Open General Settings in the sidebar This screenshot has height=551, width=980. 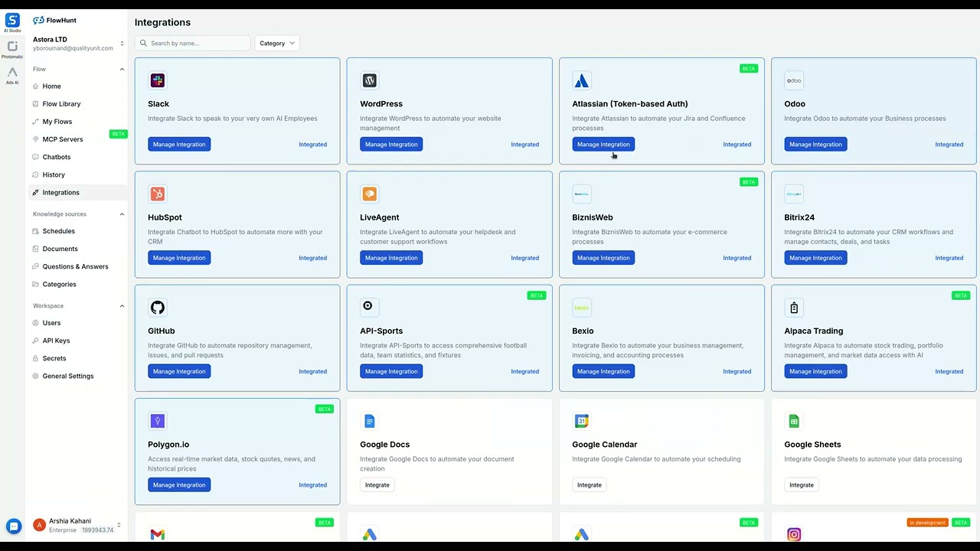coord(78,376)
